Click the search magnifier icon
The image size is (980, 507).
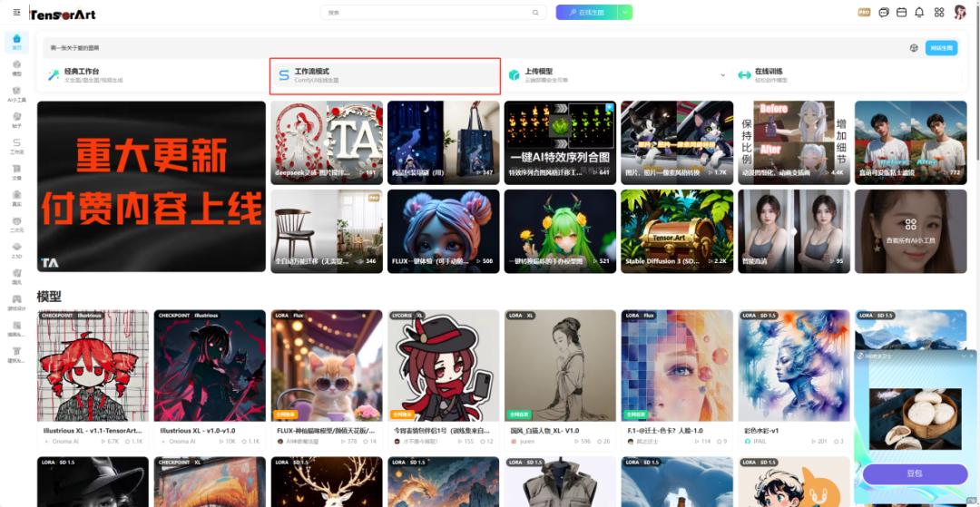point(535,13)
